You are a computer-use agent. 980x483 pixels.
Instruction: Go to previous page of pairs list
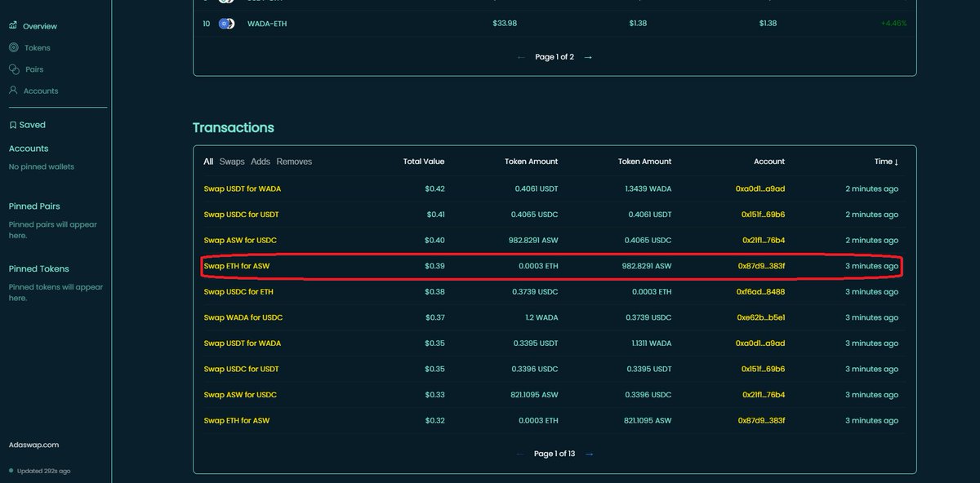(x=521, y=57)
